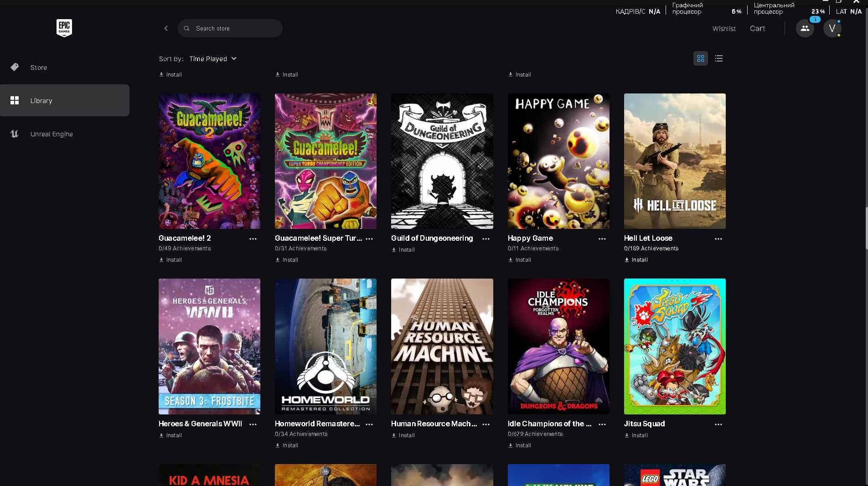Open the Wishlist link
The image size is (868, 486).
point(724,28)
